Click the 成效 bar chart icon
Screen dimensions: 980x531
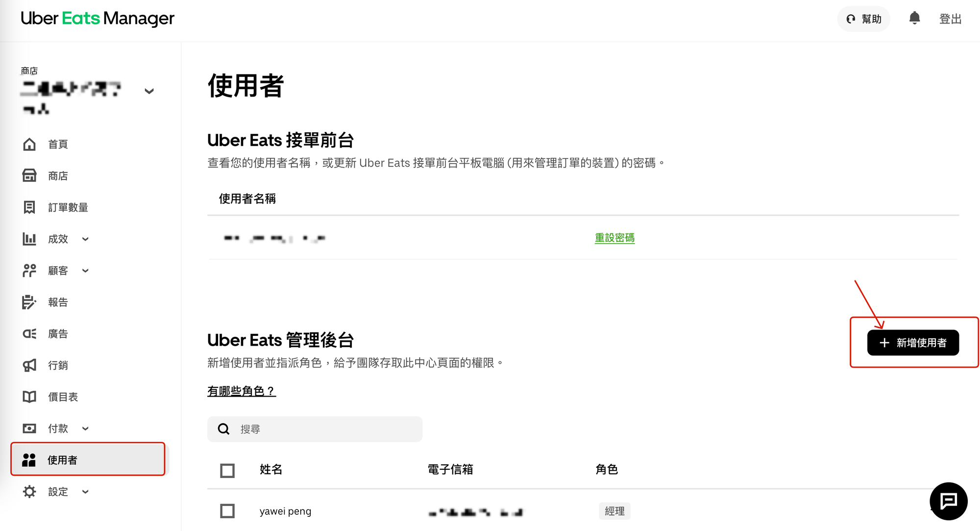(29, 239)
